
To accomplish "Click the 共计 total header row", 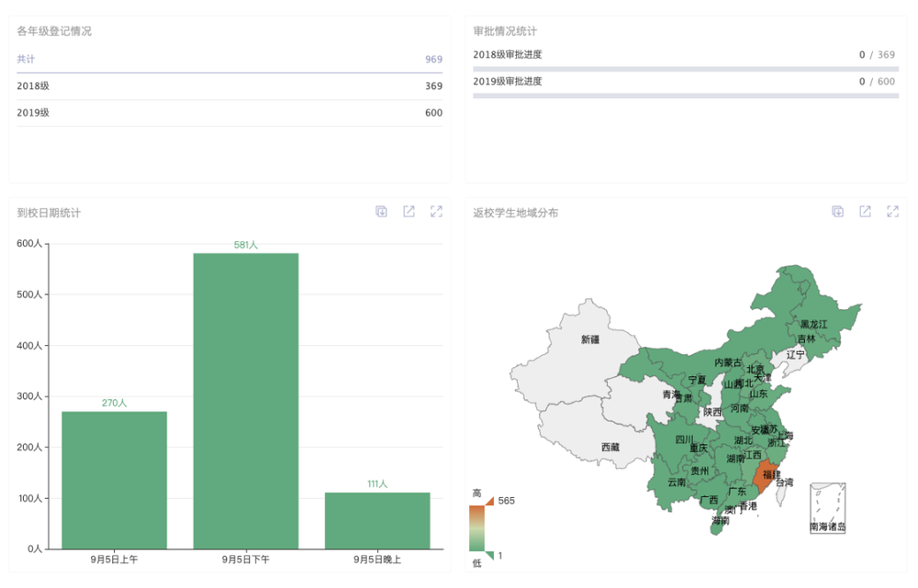I will click(x=229, y=60).
